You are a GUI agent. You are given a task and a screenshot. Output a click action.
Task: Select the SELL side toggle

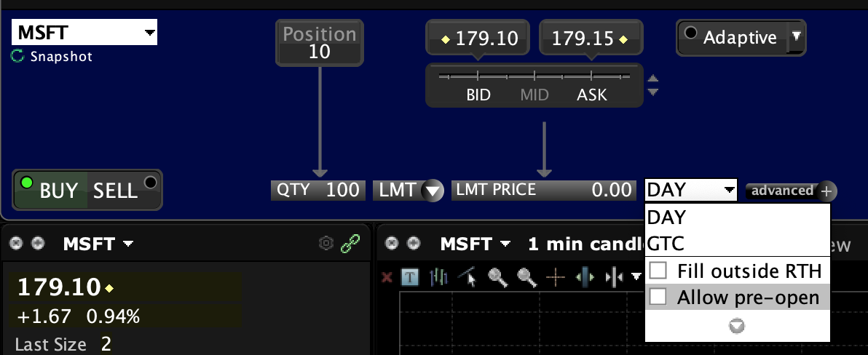coord(124,190)
